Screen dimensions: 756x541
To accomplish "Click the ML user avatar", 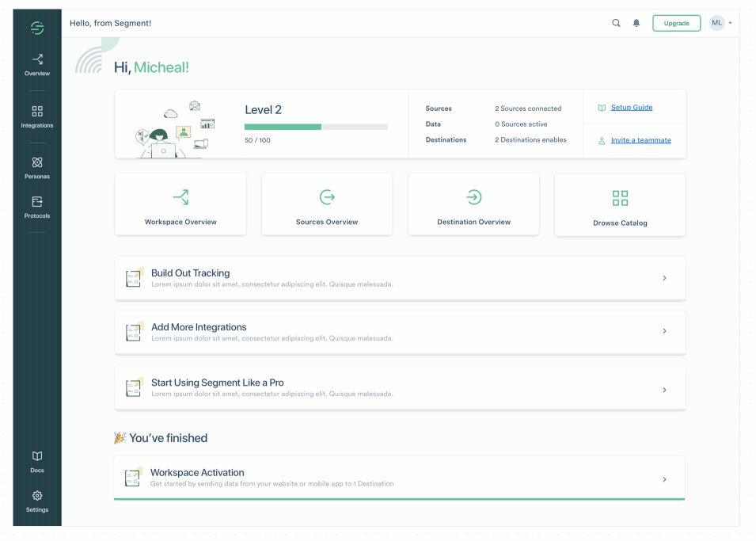I will (x=717, y=23).
